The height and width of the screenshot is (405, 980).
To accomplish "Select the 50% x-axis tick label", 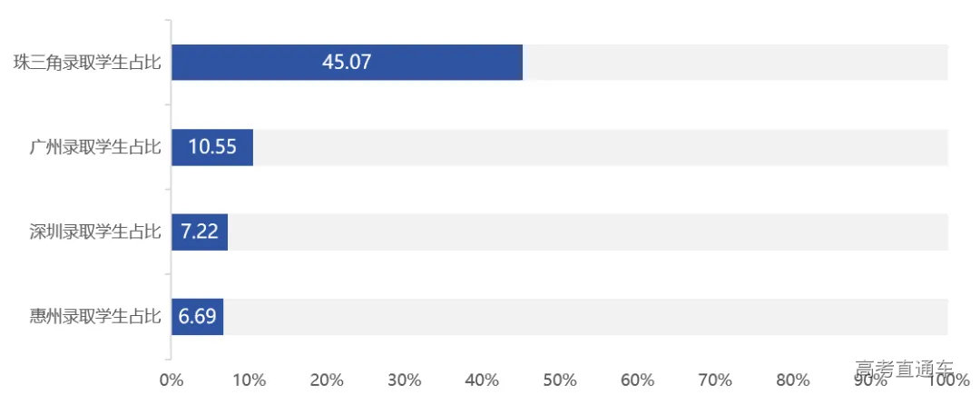I will [560, 380].
